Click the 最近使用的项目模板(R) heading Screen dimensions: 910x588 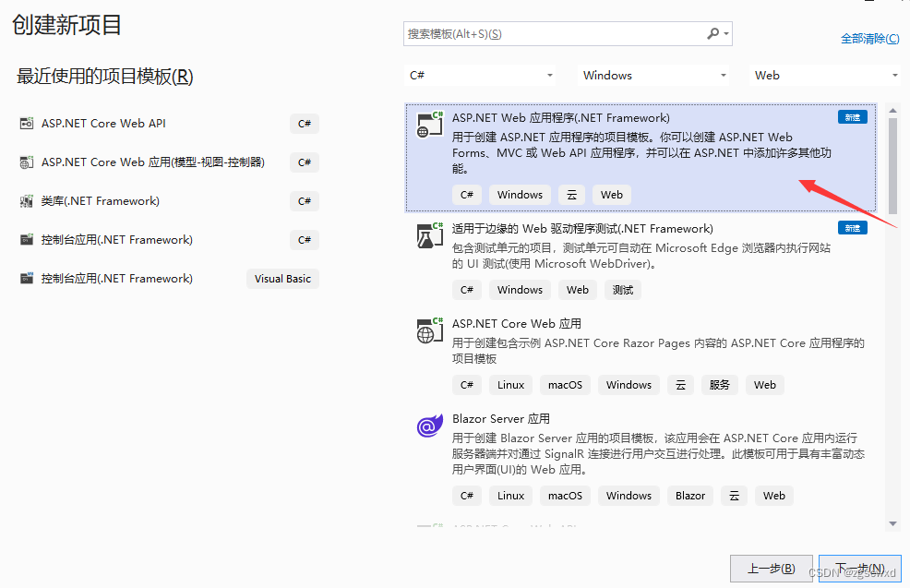pos(105,76)
